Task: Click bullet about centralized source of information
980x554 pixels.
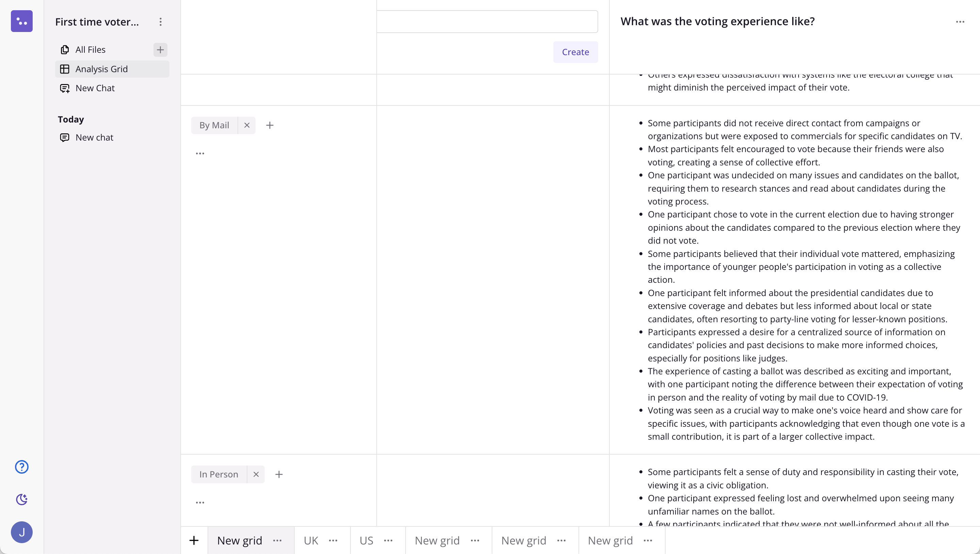Action: [x=797, y=345]
